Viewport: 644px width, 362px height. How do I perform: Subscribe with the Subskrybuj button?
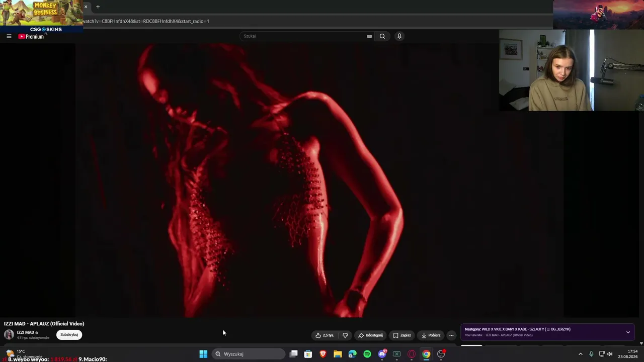tap(69, 335)
